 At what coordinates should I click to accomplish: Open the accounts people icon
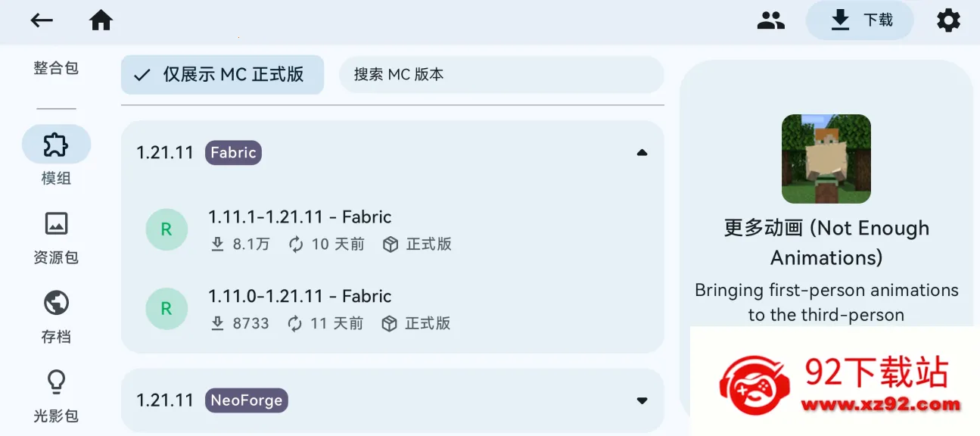point(770,20)
